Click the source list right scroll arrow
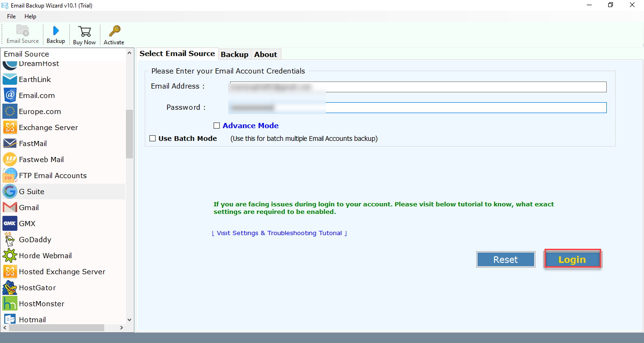This screenshot has height=343, width=644. coord(122,327)
